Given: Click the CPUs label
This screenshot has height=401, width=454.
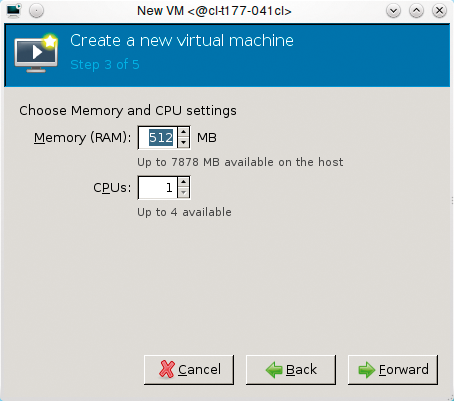Looking at the screenshot, I should (112, 188).
